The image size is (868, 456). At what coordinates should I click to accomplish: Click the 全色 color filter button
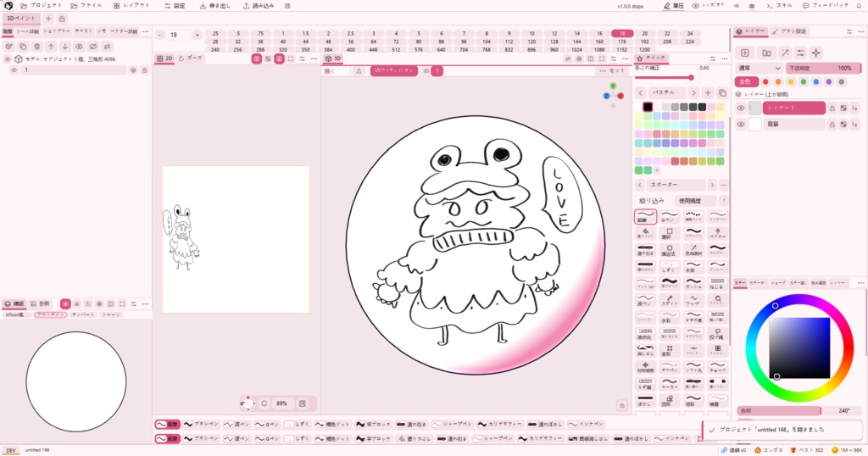746,82
